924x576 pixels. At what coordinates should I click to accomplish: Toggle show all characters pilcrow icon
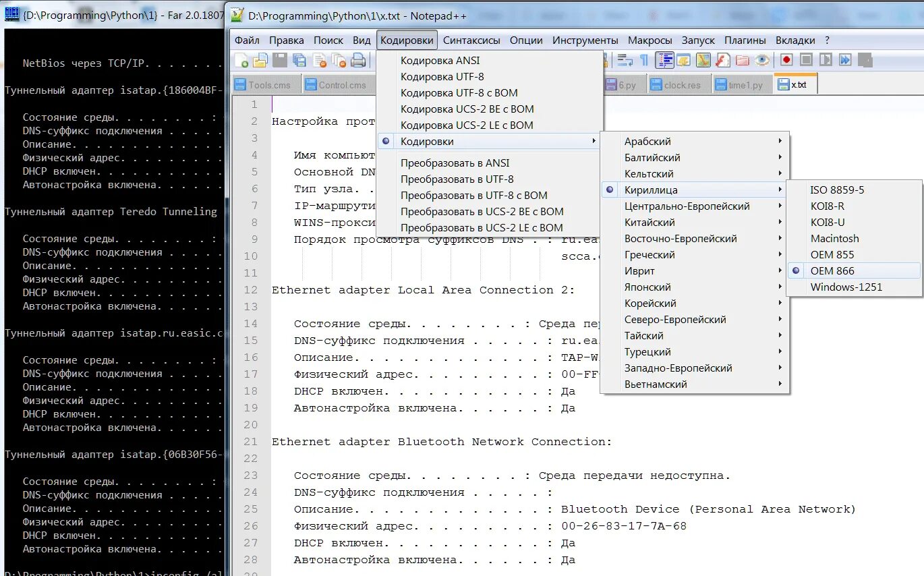tap(644, 60)
